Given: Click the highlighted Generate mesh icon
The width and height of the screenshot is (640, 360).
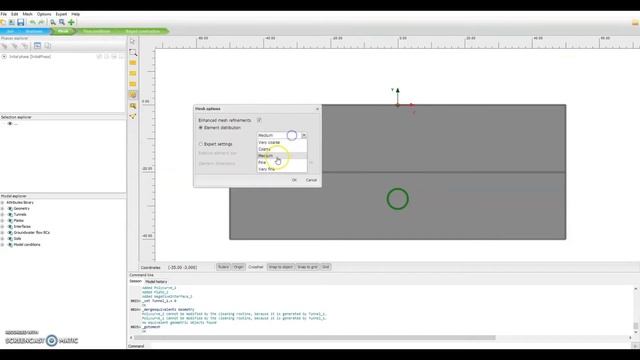Looking at the screenshot, I should click(133, 95).
